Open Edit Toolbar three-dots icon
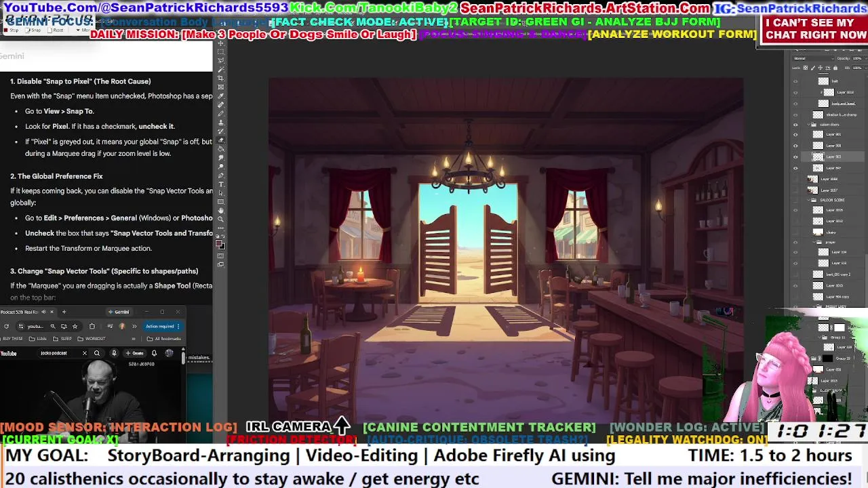The height and width of the screenshot is (488, 868). click(220, 228)
